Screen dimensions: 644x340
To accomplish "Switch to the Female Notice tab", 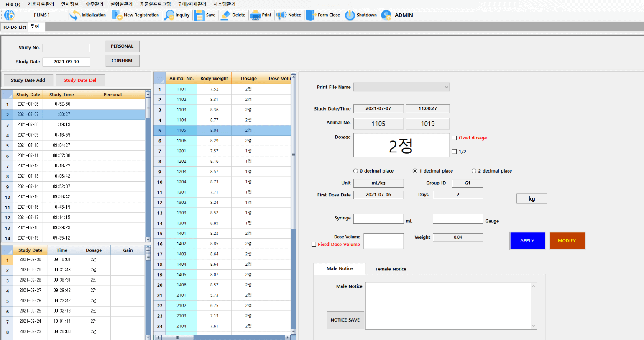I will click(391, 269).
